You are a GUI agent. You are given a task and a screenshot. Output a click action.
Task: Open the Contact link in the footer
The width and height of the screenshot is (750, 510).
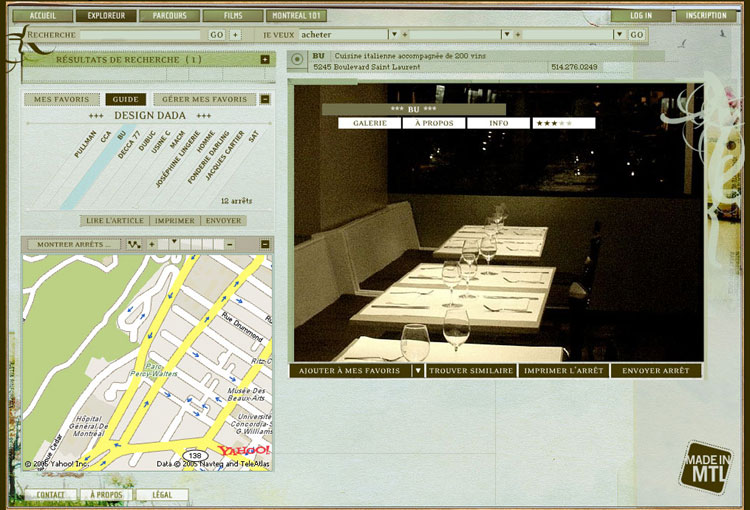pos(50,495)
